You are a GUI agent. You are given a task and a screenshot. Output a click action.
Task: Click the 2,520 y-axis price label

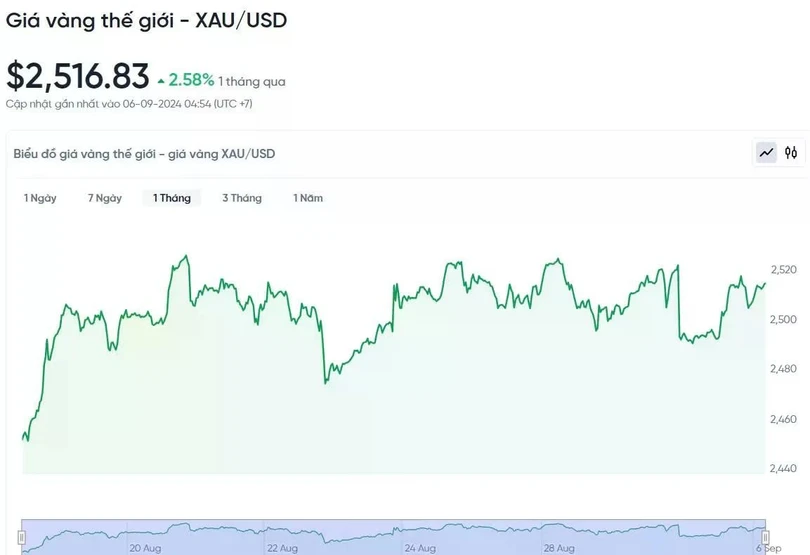783,270
